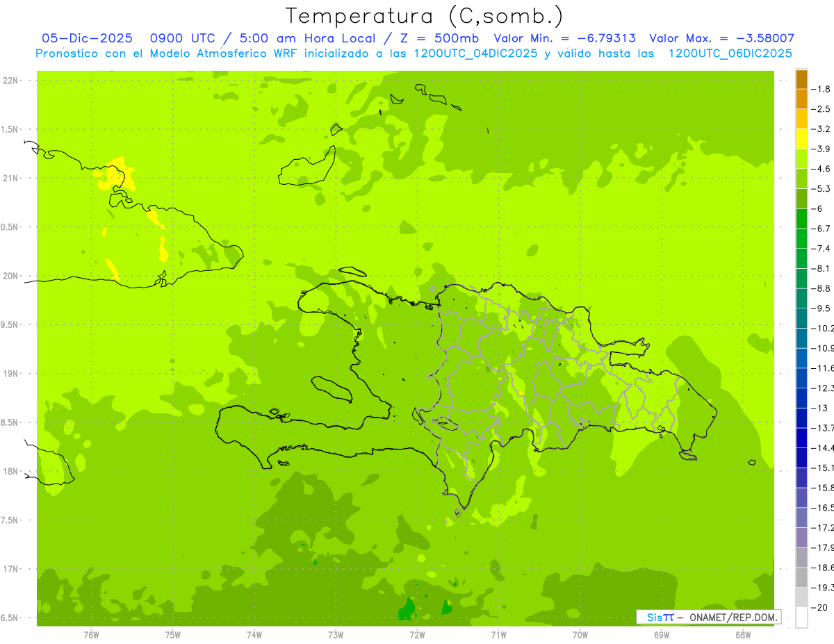This screenshot has width=834, height=644.
Task: Choose the lime swatch between -3.9 and -4.6
Action: (x=801, y=159)
